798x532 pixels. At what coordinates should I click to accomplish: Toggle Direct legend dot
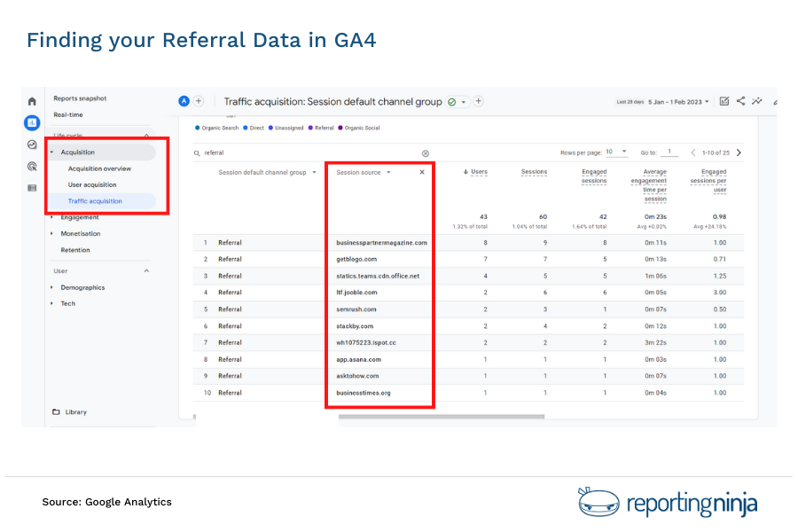point(246,128)
